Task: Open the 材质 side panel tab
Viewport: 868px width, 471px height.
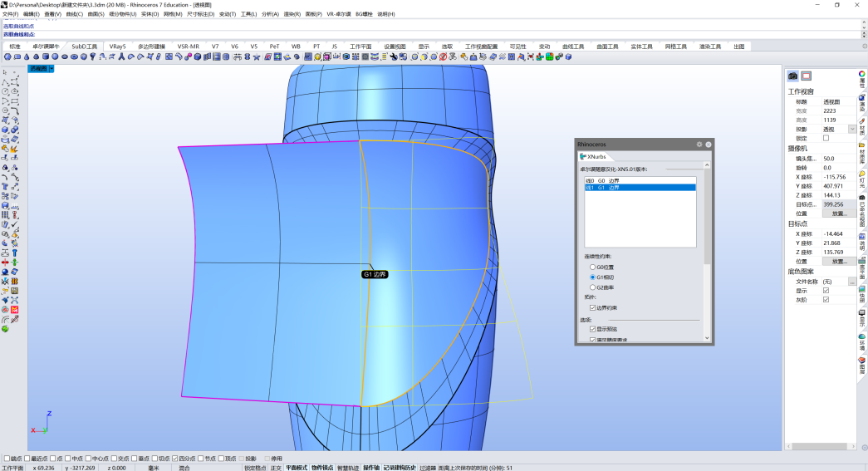Action: click(x=862, y=127)
